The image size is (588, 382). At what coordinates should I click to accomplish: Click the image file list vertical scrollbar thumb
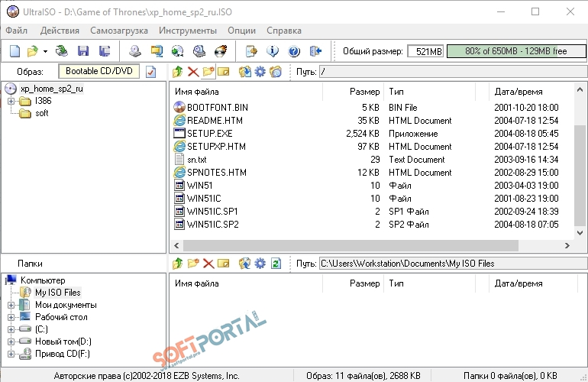[x=580, y=175]
